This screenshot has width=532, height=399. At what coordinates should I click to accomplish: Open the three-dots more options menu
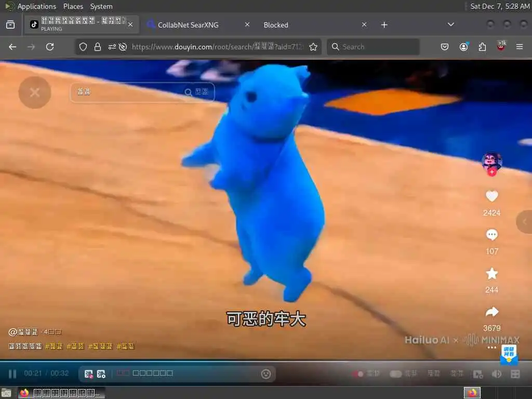click(x=491, y=348)
